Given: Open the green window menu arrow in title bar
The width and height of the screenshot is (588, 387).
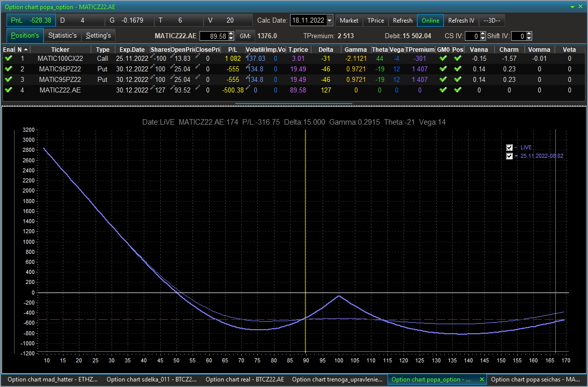Looking at the screenshot, I should (x=572, y=7).
